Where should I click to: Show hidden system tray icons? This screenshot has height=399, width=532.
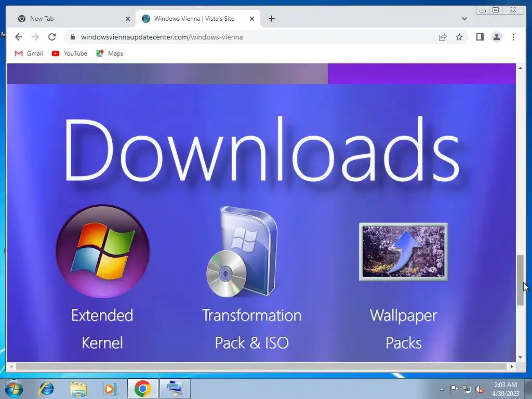[x=442, y=389]
